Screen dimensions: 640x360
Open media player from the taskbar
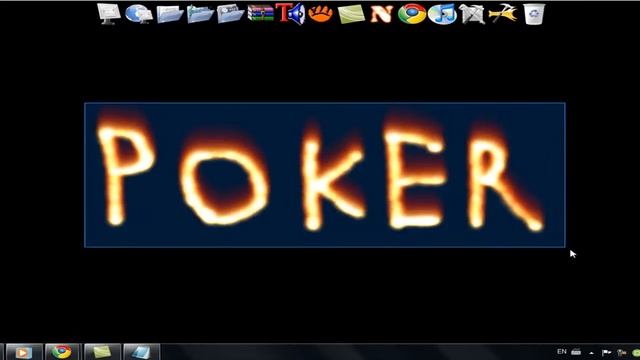24,352
